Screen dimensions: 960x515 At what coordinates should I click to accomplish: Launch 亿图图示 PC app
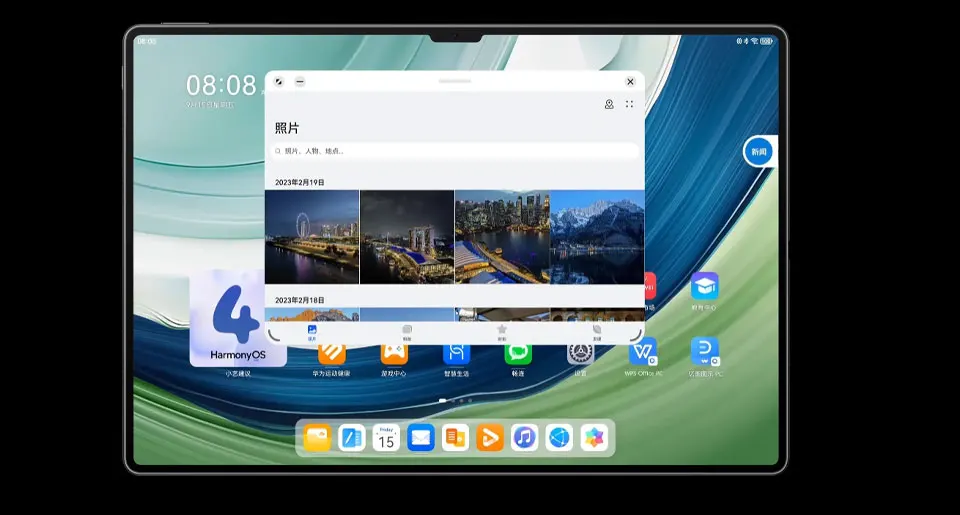tap(705, 351)
